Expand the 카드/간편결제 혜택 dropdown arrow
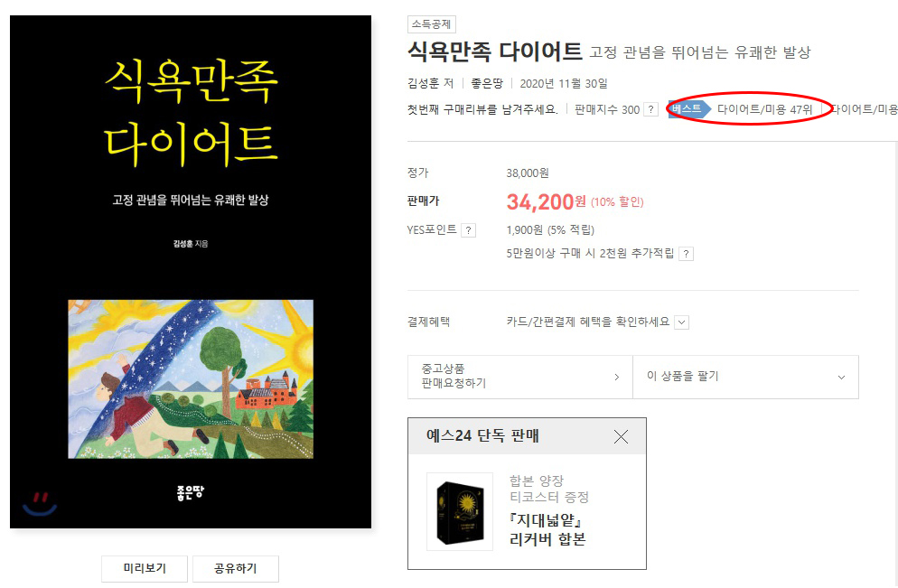The width and height of the screenshot is (898, 588). (x=681, y=322)
